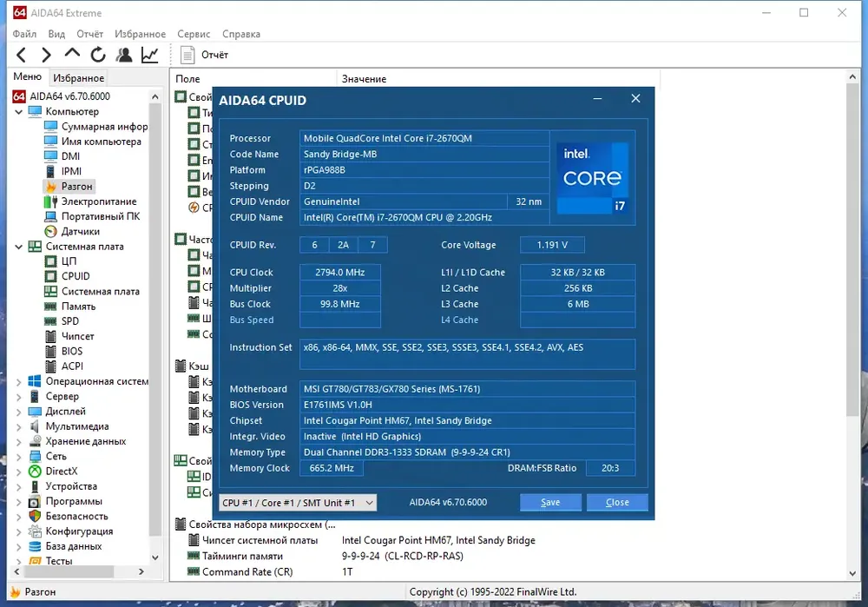This screenshot has height=607, width=868.
Task: Collapse the Системная плата tree node
Action: pos(18,247)
